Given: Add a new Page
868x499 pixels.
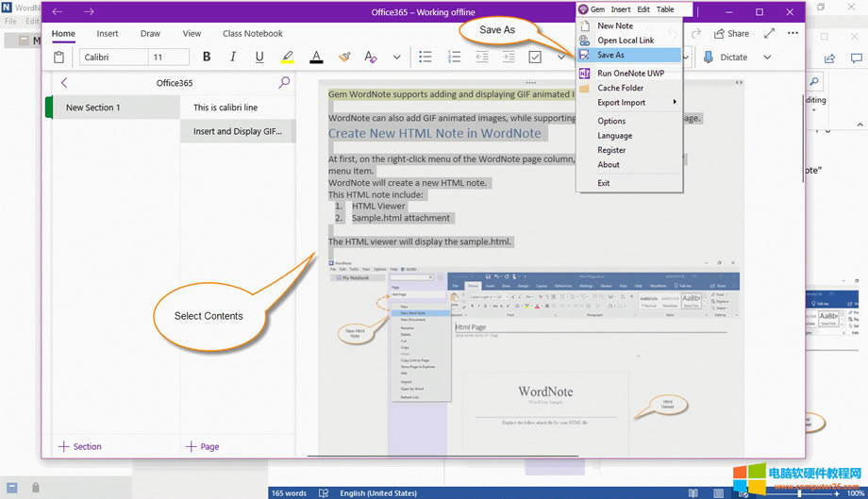Looking at the screenshot, I should coord(203,446).
